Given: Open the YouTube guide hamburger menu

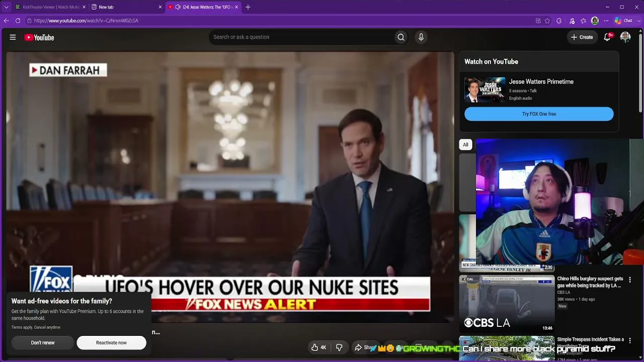Looking at the screenshot, I should pos(13,37).
